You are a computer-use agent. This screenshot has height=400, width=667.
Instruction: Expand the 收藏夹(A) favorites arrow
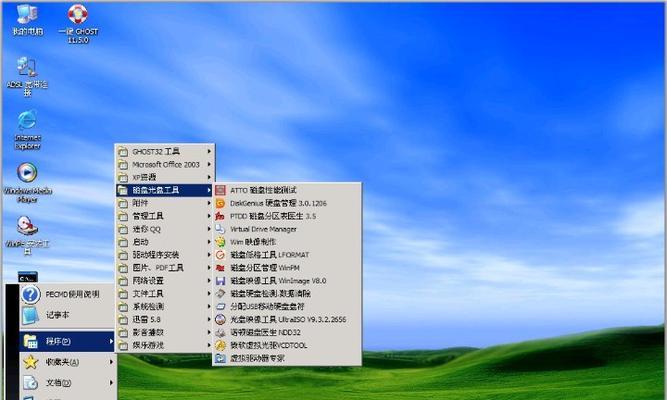[111, 362]
